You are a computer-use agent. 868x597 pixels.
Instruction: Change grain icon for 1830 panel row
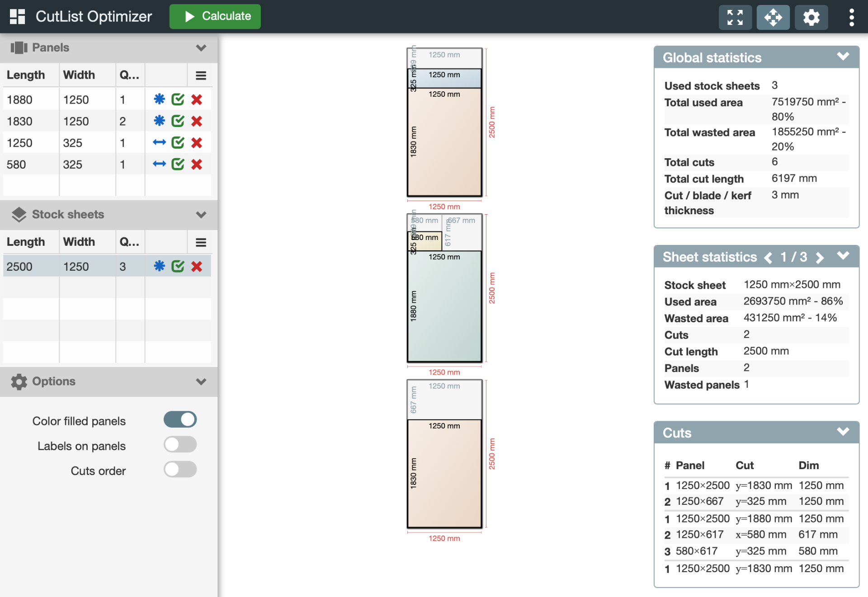coord(159,121)
